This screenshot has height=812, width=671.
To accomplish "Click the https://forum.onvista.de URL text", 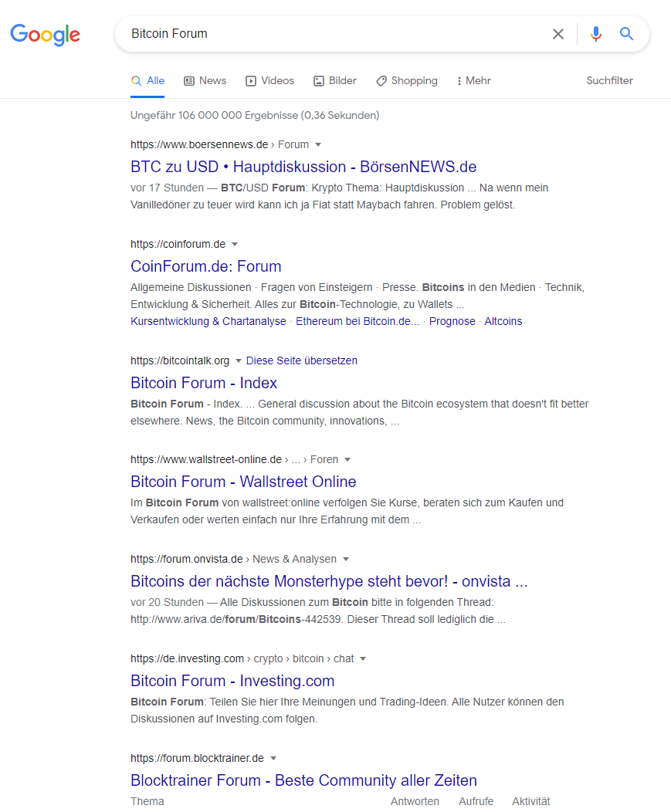I will point(187,559).
